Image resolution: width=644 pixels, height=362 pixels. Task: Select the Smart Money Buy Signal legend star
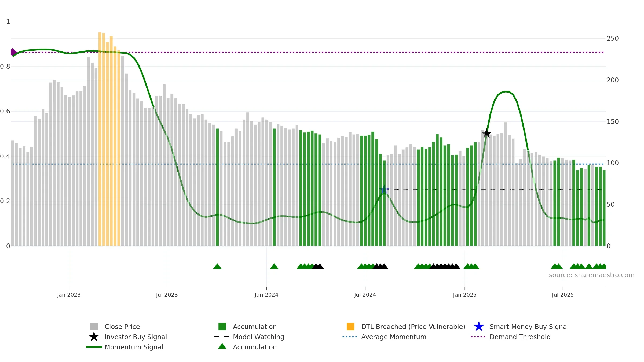[x=479, y=327]
